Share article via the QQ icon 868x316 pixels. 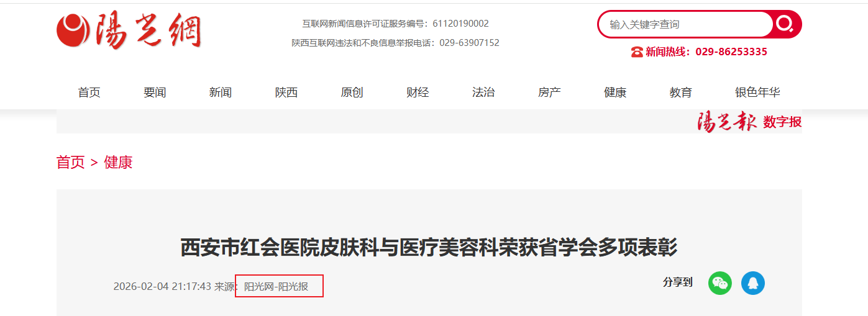[753, 283]
